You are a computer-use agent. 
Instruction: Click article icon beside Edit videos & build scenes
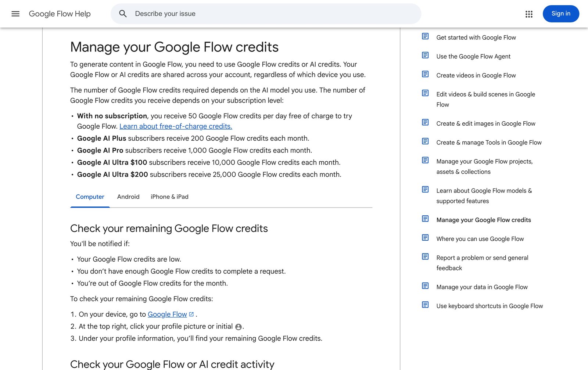(x=425, y=93)
